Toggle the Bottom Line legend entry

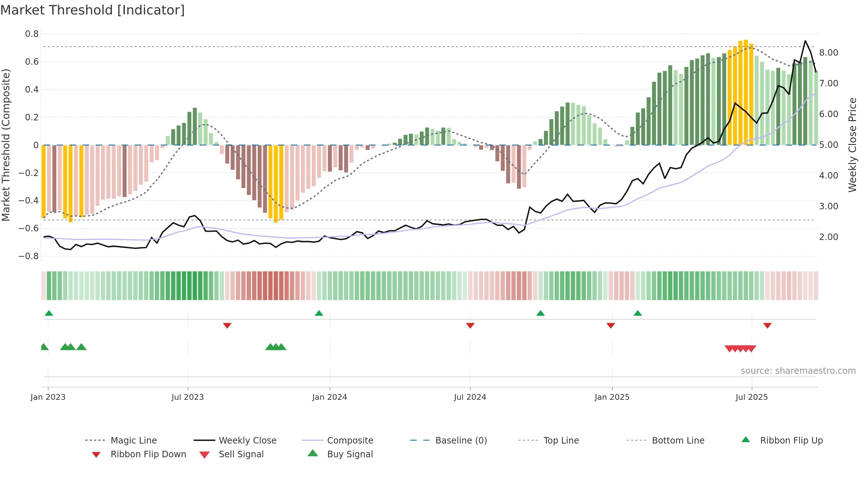[665, 440]
